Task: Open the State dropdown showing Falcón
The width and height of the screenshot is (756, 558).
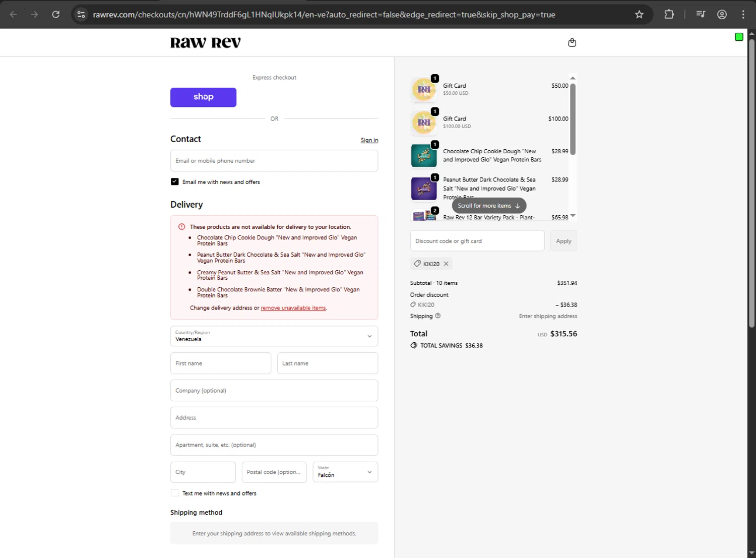Action: tap(345, 472)
